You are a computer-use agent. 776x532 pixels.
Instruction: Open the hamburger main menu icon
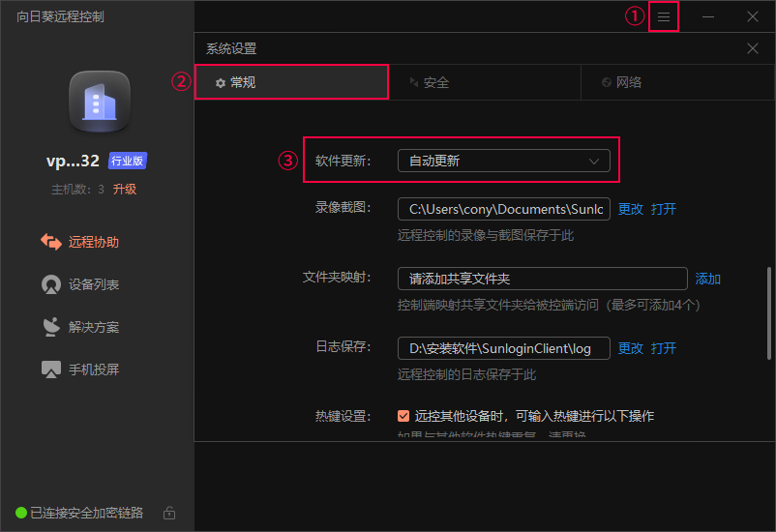(x=663, y=16)
